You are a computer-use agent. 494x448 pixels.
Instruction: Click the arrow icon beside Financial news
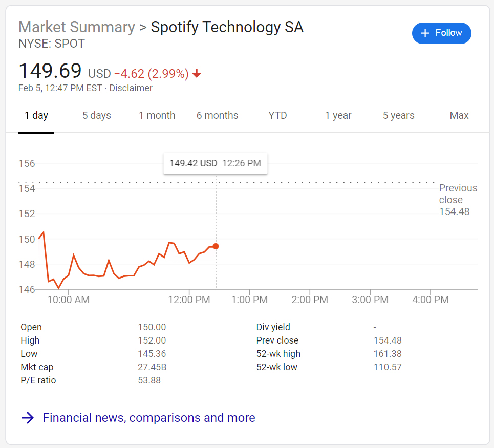[28, 418]
